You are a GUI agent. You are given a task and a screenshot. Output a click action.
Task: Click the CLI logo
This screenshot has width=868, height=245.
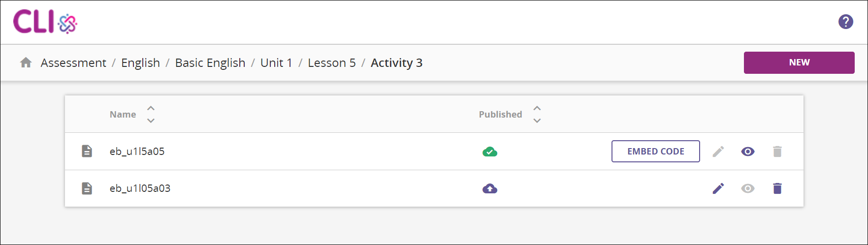[x=45, y=22]
